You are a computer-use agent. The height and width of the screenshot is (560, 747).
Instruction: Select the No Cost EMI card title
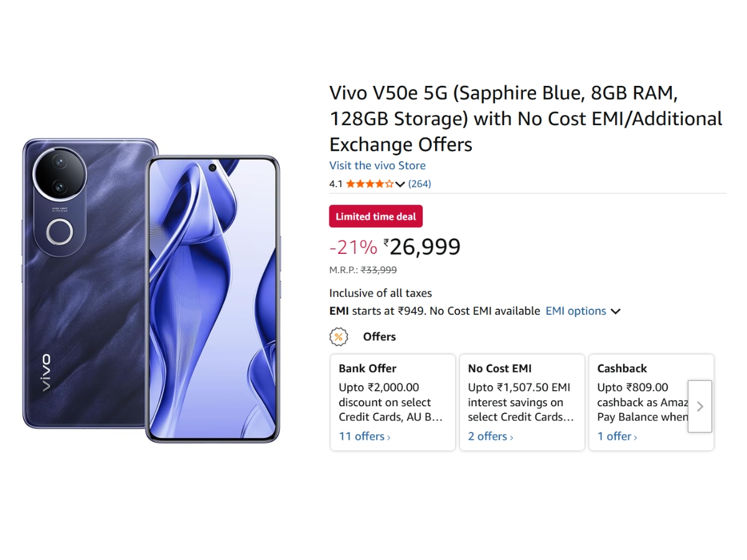pos(499,368)
